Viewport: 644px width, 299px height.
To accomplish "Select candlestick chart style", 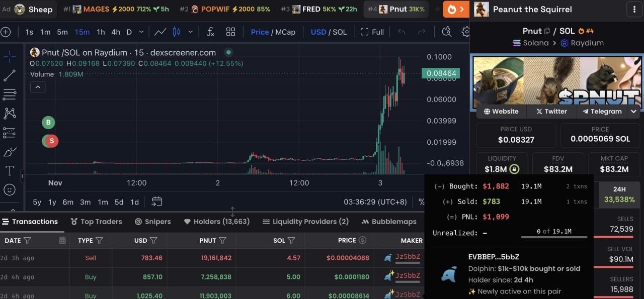I will [x=177, y=32].
